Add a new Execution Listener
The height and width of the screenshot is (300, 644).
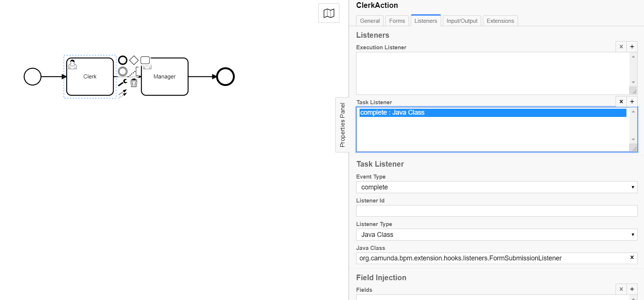click(x=632, y=47)
